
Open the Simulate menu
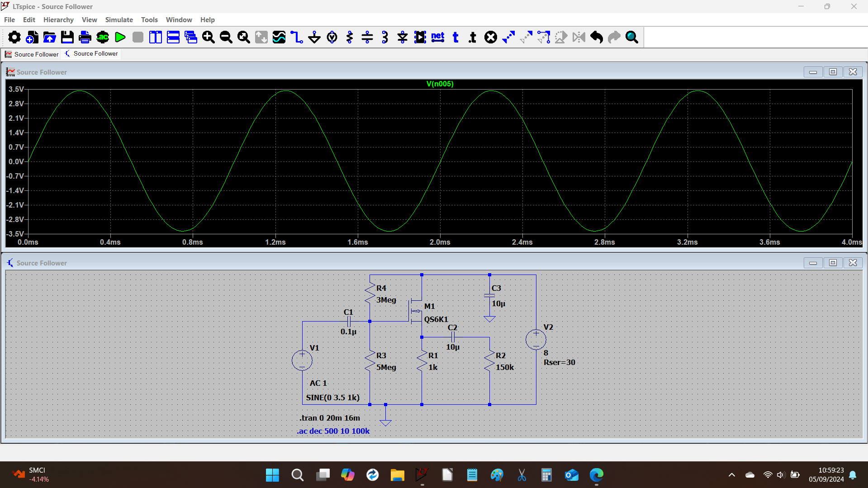pos(119,20)
